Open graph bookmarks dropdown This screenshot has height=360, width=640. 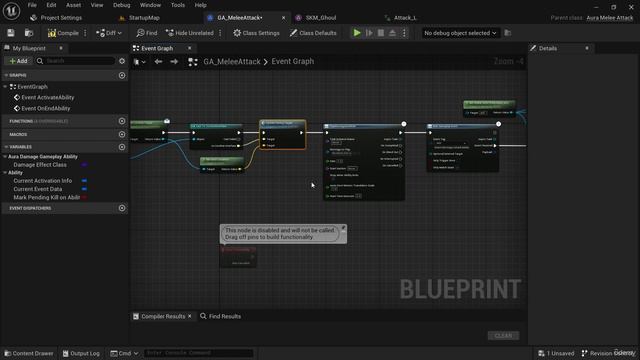click(x=140, y=62)
